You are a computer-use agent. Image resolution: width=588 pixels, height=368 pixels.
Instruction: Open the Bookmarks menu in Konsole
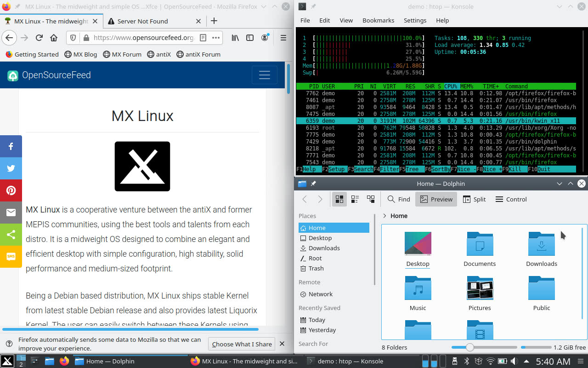click(x=378, y=20)
